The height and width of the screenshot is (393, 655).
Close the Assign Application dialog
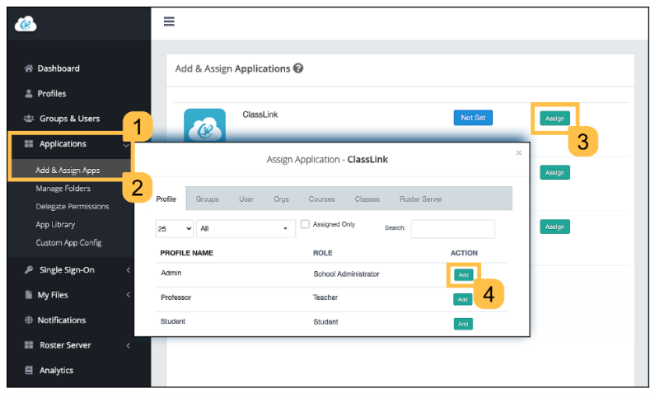point(519,153)
